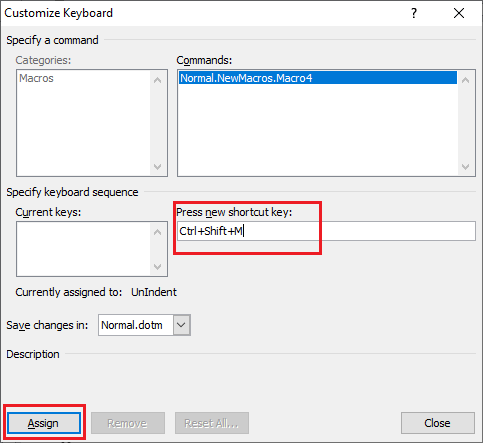Click inside the Current keys list box

pyautogui.click(x=83, y=249)
